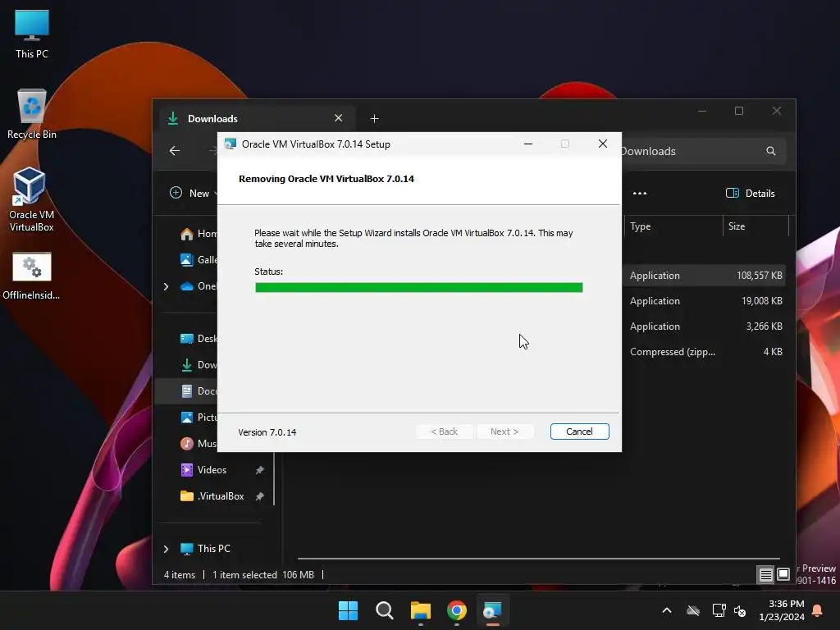Unpin .VirtualBox via its pin icon
840x630 pixels.
260,496
